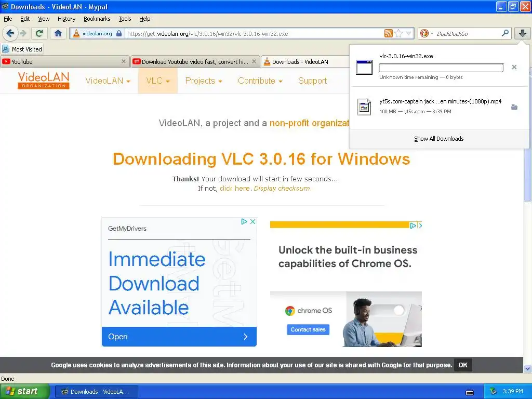
Task: Click the VLC cone site identity icon
Action: [x=76, y=33]
